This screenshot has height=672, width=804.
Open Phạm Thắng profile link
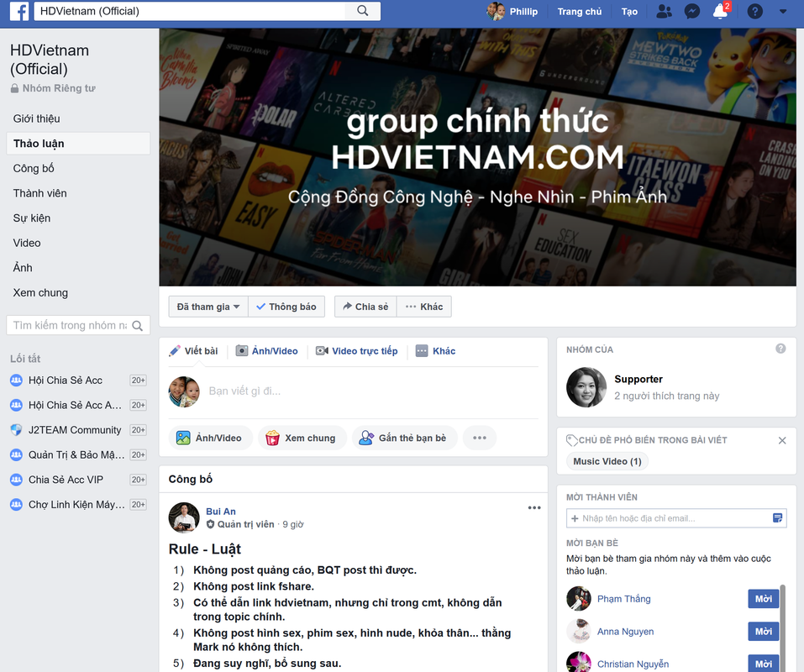623,599
